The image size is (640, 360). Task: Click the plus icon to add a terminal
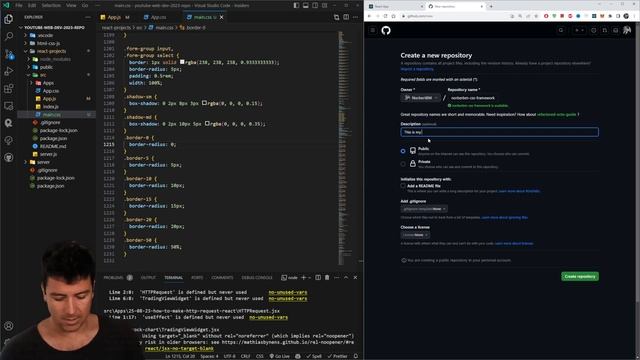coord(303,278)
